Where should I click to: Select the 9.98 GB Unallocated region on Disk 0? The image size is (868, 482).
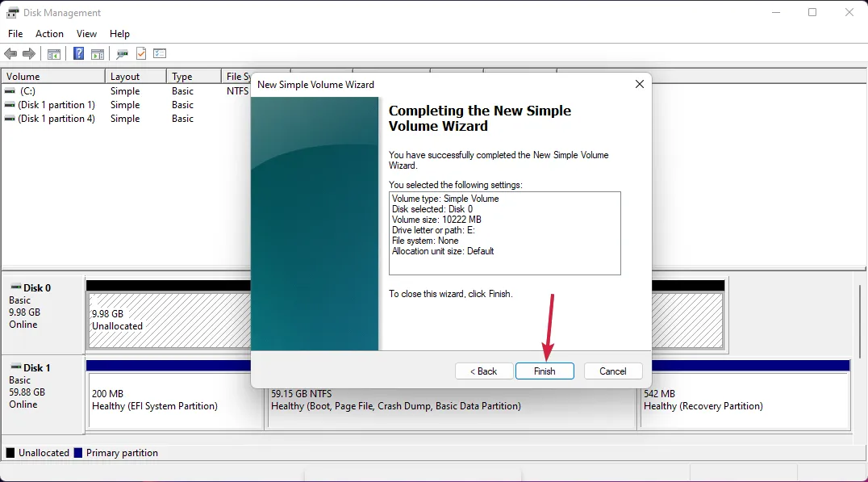pyautogui.click(x=169, y=321)
